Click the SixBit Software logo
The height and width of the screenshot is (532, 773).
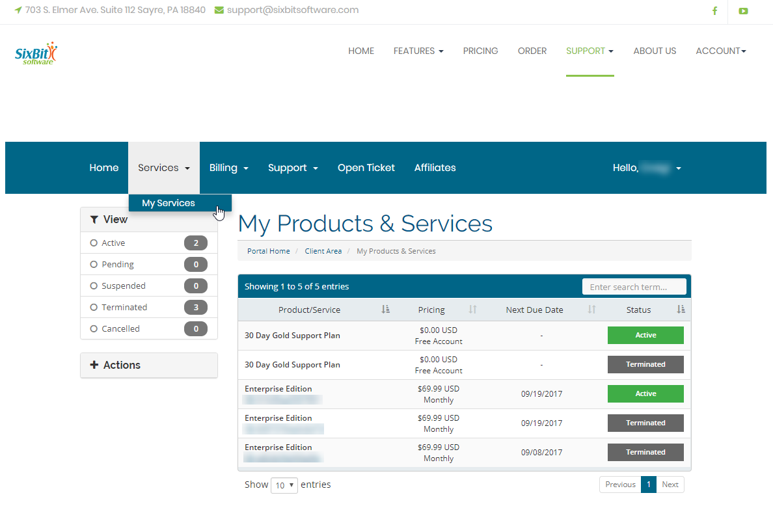pyautogui.click(x=36, y=53)
